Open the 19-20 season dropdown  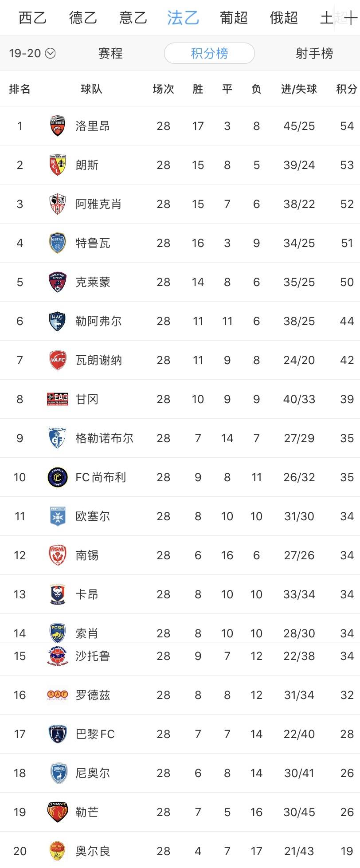(x=32, y=53)
